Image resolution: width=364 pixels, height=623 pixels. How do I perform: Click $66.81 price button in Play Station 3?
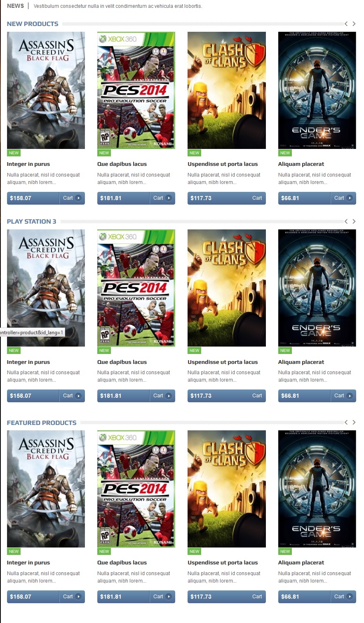[x=304, y=396]
